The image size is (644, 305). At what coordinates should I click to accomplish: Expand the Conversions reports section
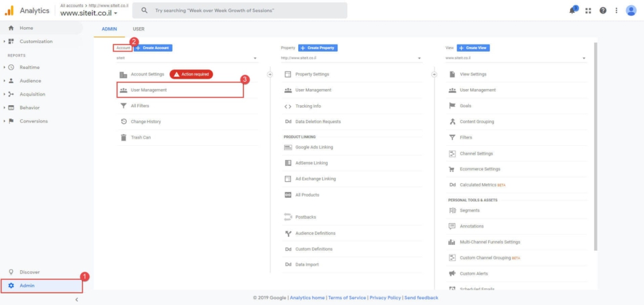4,121
